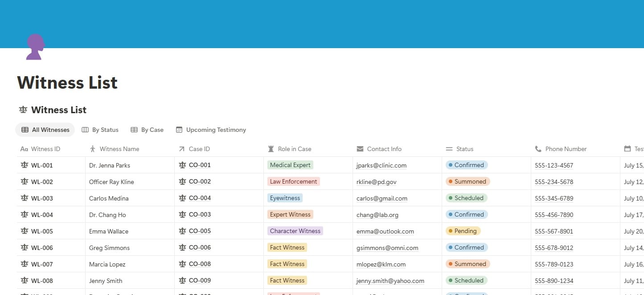
Task: Click the Medical Expert role tag
Action: point(290,165)
